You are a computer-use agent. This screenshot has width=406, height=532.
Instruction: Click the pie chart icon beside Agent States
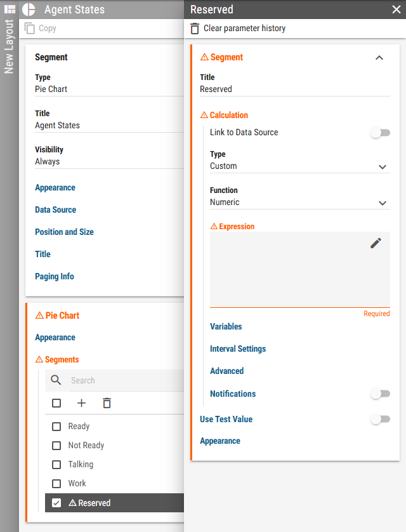tap(29, 10)
